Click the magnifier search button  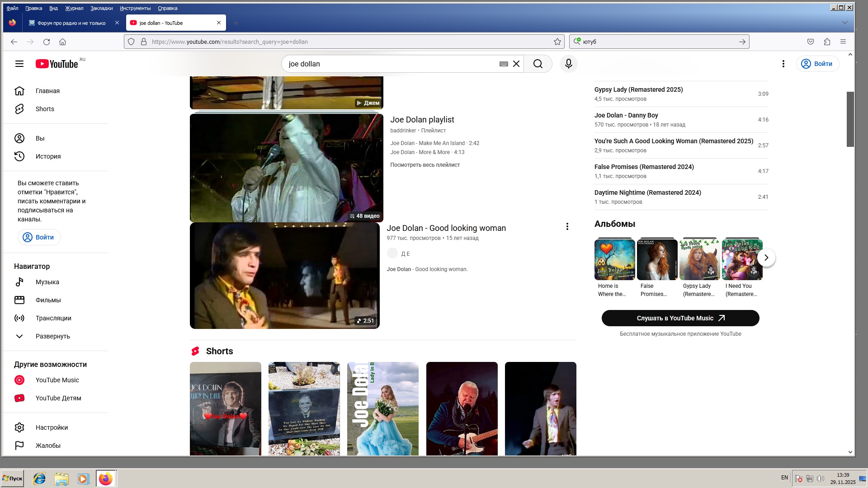pos(538,64)
